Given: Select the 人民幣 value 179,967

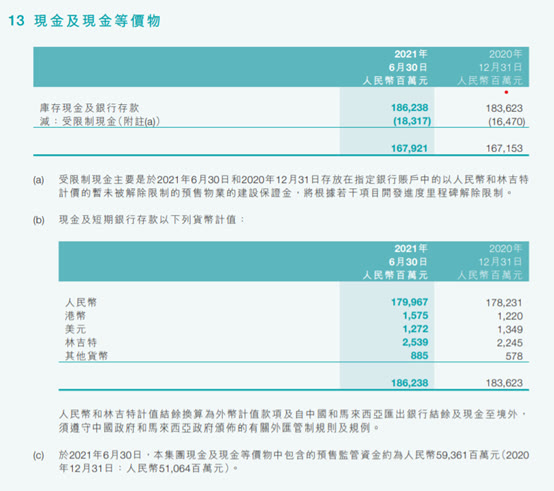Looking at the screenshot, I should coord(409,302).
